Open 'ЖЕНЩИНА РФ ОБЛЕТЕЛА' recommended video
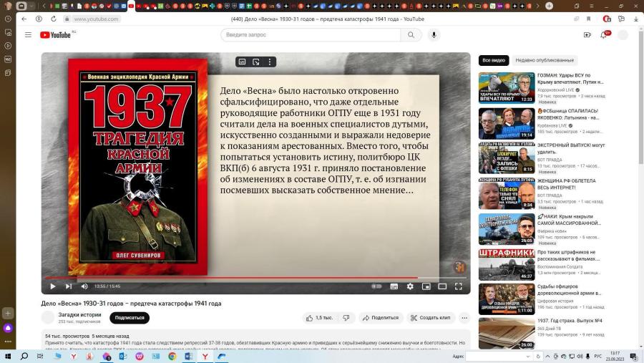This screenshot has width=644, height=363. [x=567, y=184]
